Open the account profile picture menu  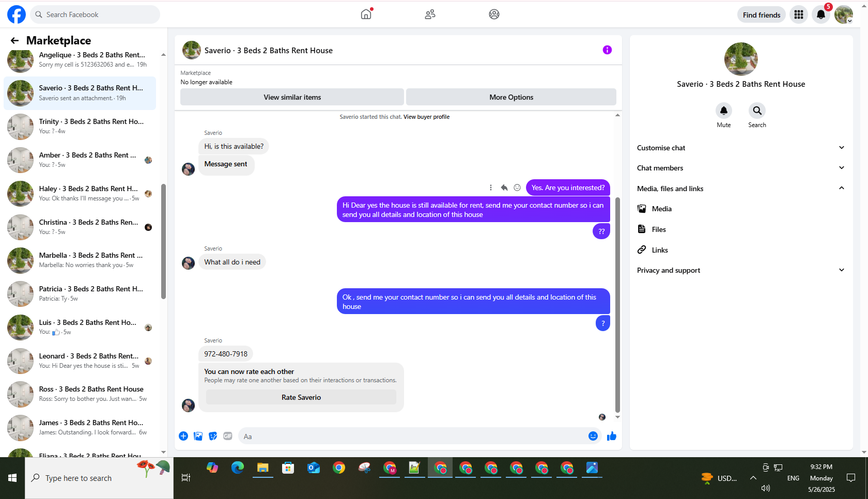pos(844,14)
